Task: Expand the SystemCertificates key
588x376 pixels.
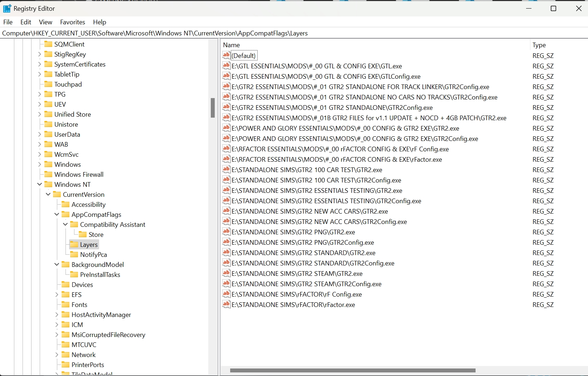Action: (39, 64)
